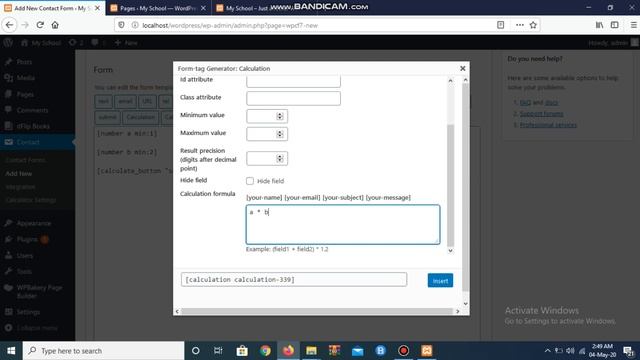The width and height of the screenshot is (640, 360).
Task: Reload the current page
Action: point(40,25)
